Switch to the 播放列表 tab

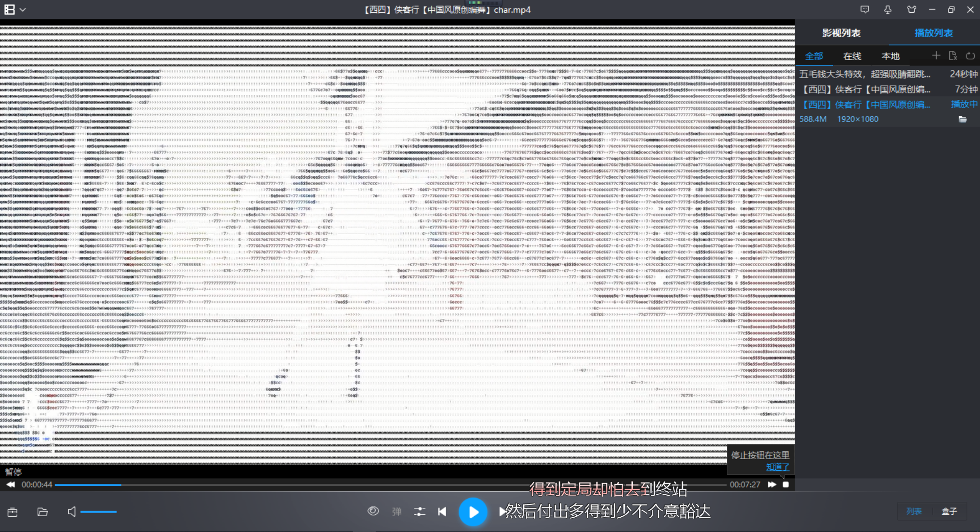(x=934, y=33)
